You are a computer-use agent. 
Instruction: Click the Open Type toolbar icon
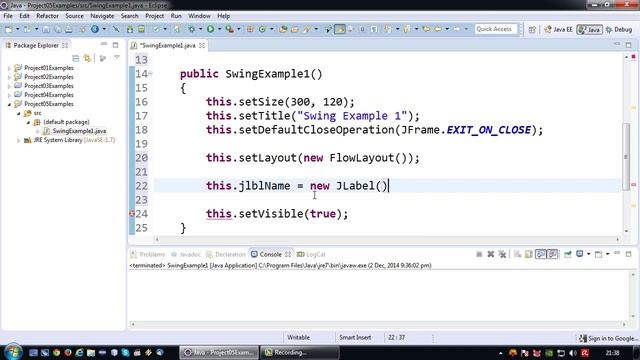coord(283,29)
